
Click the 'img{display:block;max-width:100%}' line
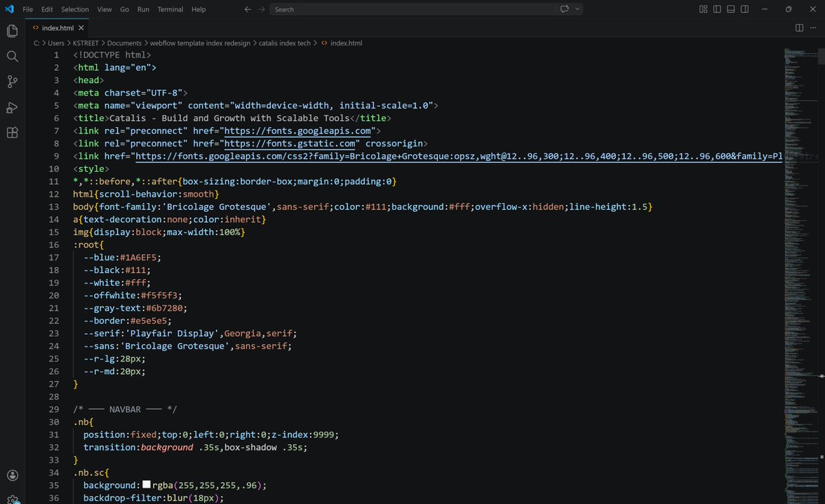point(159,232)
